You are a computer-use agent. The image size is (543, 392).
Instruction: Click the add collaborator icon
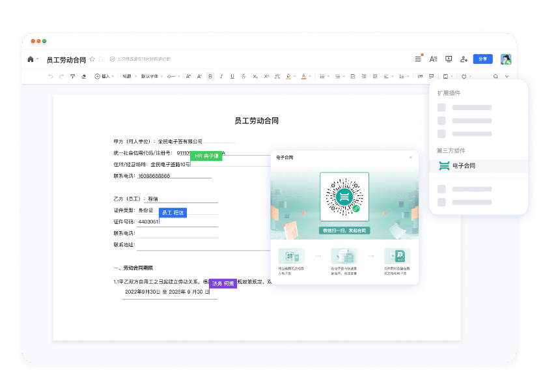tap(464, 59)
